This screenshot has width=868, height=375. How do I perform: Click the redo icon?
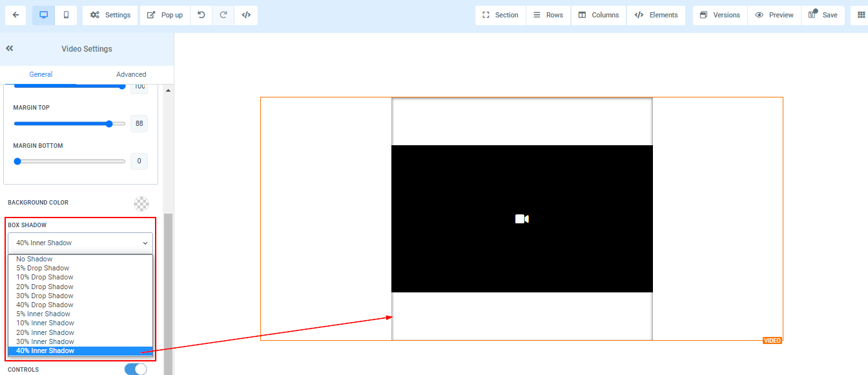(223, 15)
